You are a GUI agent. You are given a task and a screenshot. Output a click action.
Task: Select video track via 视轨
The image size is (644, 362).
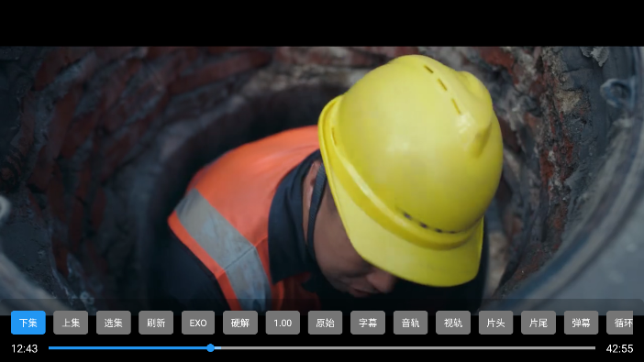tap(453, 323)
